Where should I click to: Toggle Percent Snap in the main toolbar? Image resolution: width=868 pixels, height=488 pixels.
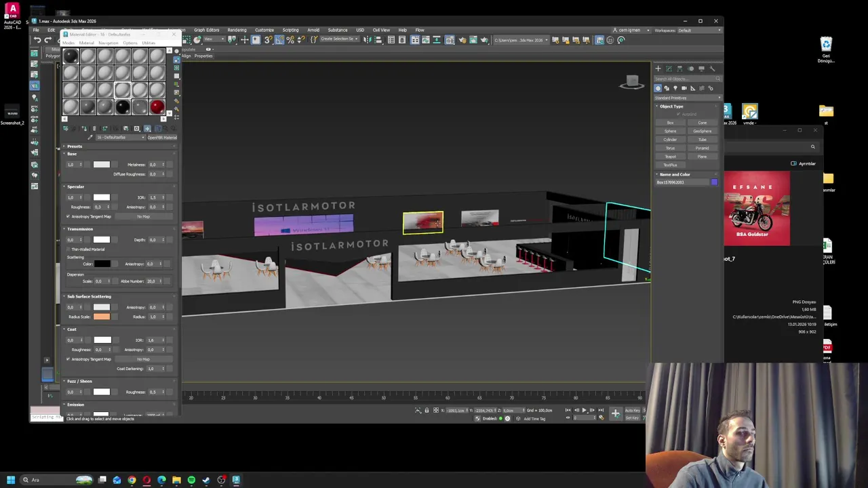(x=290, y=40)
